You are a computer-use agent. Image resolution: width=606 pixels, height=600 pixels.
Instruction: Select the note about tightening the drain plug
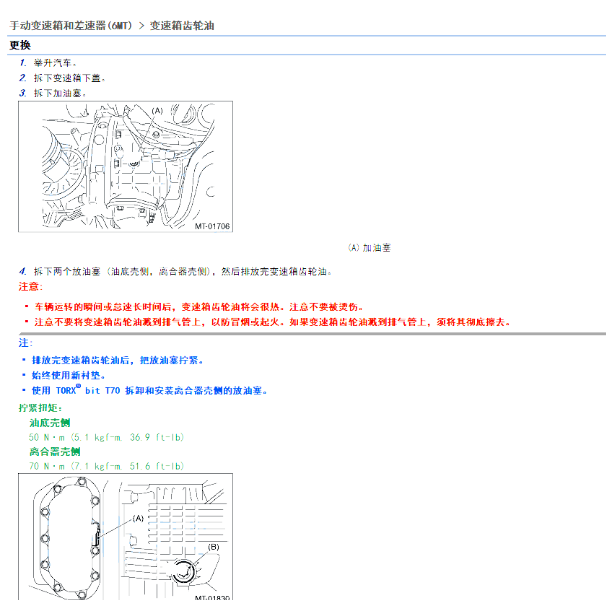pyautogui.click(x=117, y=360)
